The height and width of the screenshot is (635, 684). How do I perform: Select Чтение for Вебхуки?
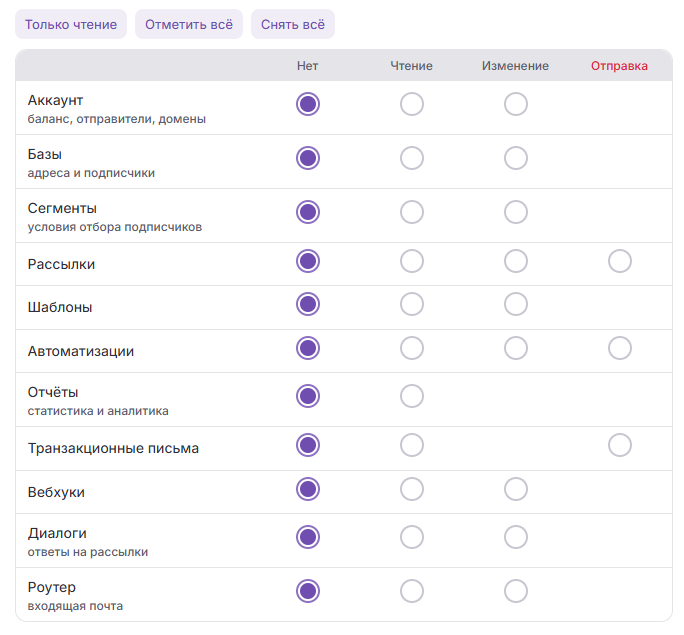412,489
